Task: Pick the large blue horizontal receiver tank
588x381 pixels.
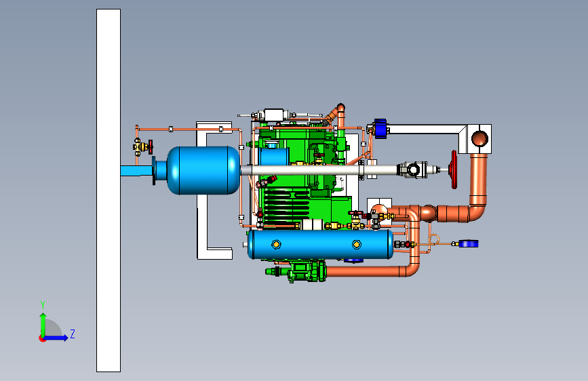Action: click(x=321, y=245)
